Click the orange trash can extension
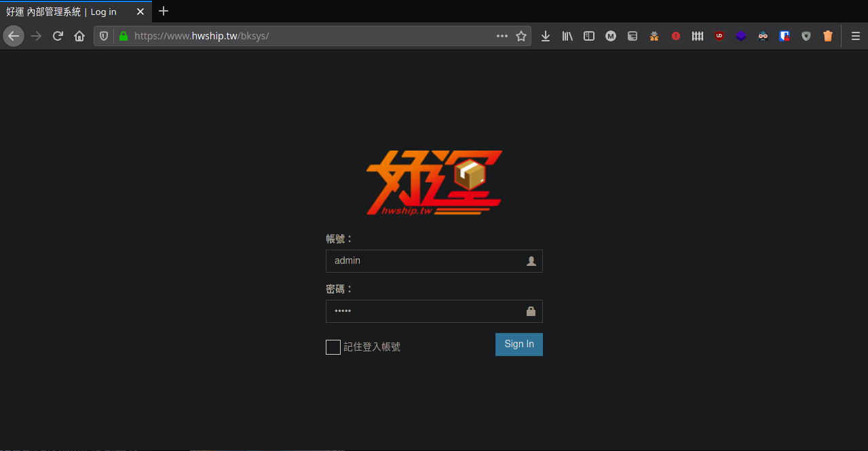 828,36
